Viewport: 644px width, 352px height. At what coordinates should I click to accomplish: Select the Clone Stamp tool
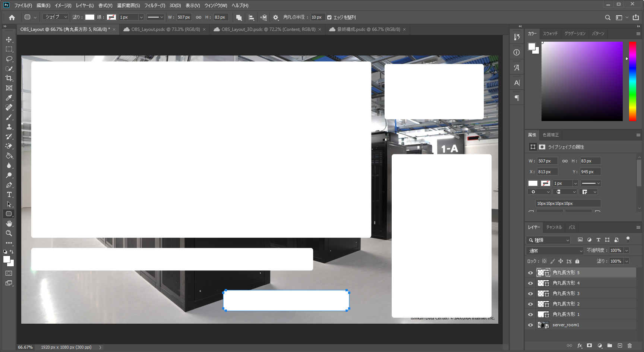point(9,127)
